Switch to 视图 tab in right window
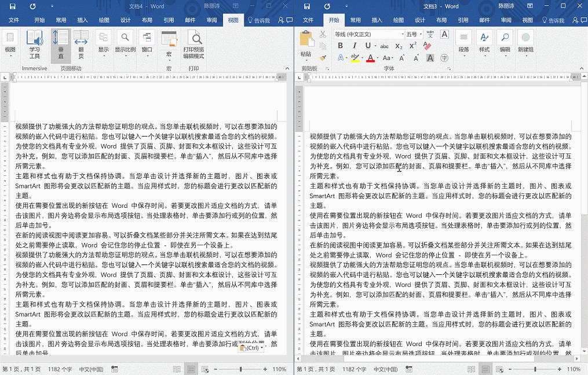588x375 pixels. tap(528, 20)
